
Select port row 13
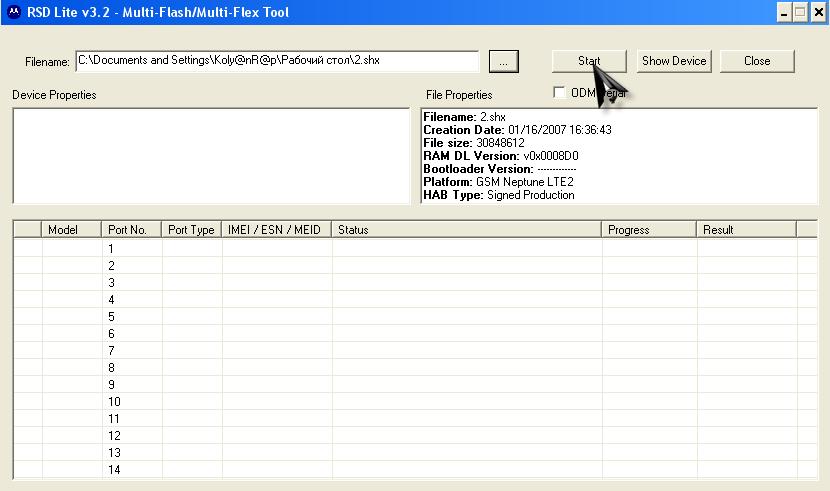tap(415, 452)
